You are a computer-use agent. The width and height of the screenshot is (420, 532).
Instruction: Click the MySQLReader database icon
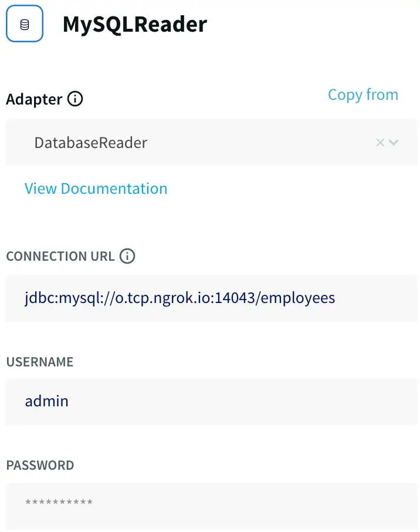24,24
